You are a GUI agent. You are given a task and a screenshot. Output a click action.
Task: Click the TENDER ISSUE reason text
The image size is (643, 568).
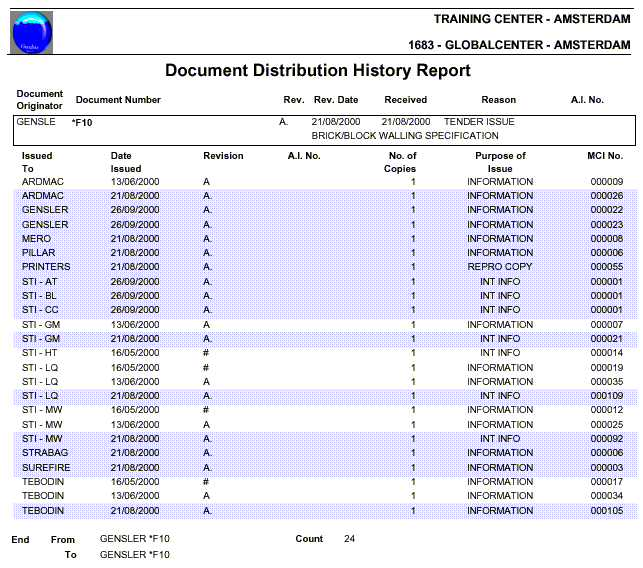[x=479, y=121]
